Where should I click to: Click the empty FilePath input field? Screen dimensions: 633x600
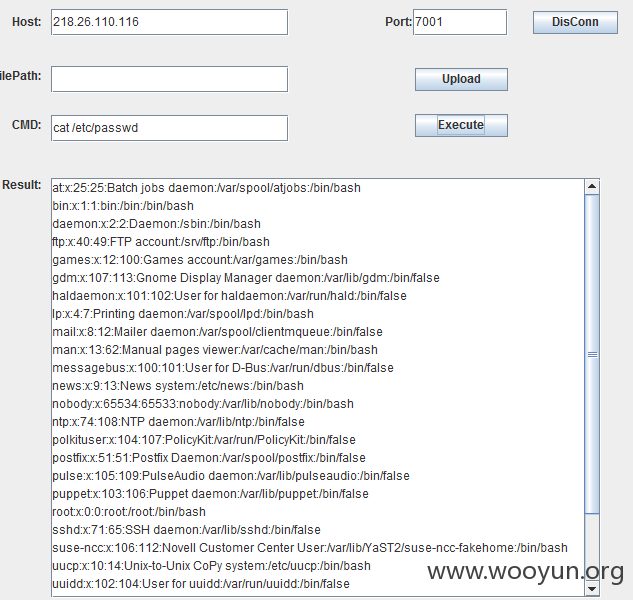170,79
